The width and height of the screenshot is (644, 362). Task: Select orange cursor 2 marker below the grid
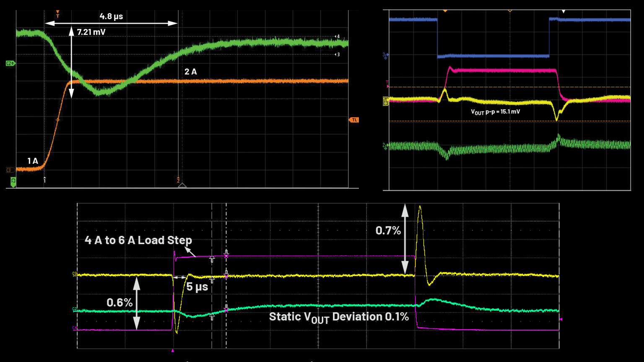[x=178, y=181]
